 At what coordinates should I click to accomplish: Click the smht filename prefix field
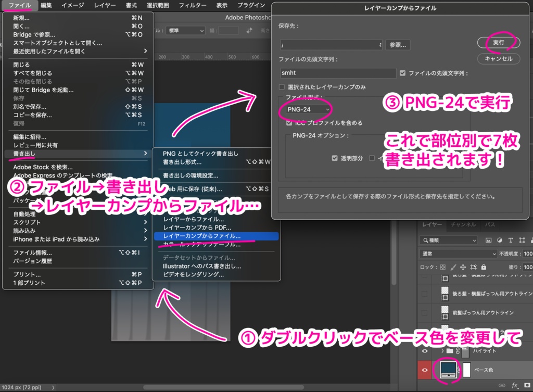click(337, 73)
